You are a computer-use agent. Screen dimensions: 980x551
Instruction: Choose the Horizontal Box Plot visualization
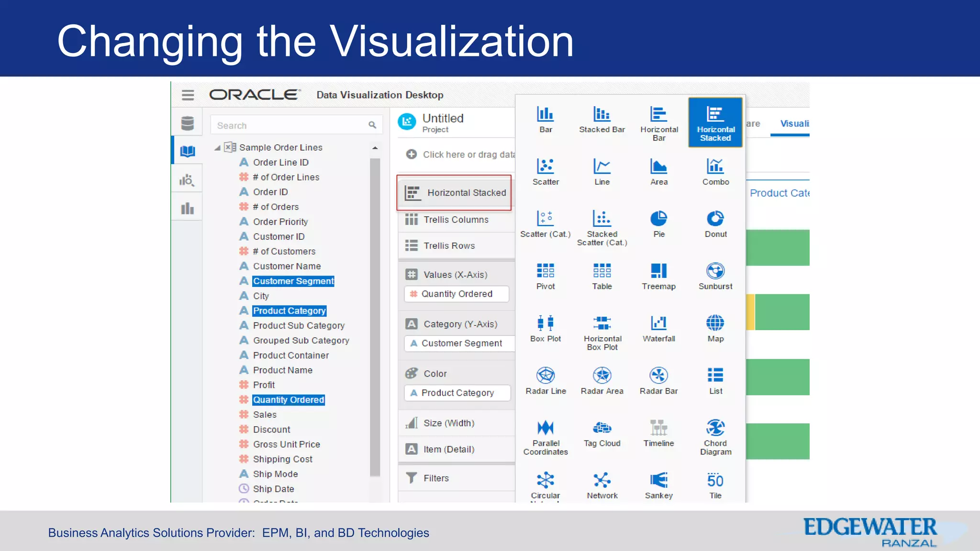[602, 332]
